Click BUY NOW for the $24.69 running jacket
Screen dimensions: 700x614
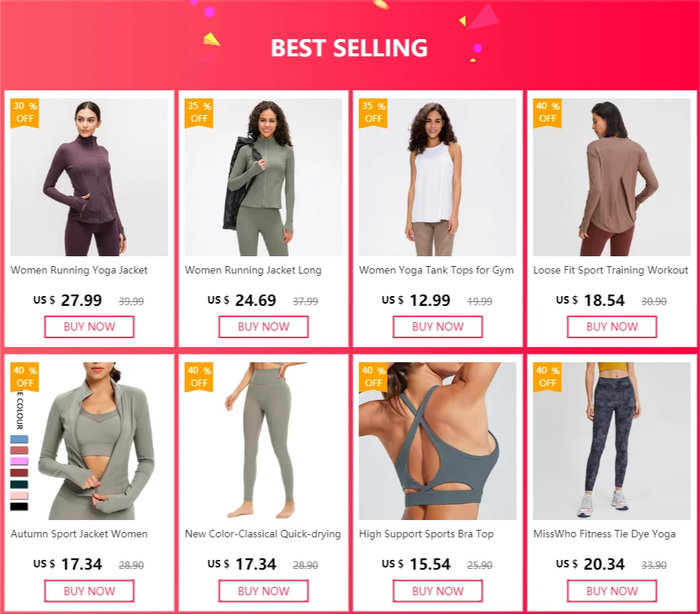click(264, 327)
